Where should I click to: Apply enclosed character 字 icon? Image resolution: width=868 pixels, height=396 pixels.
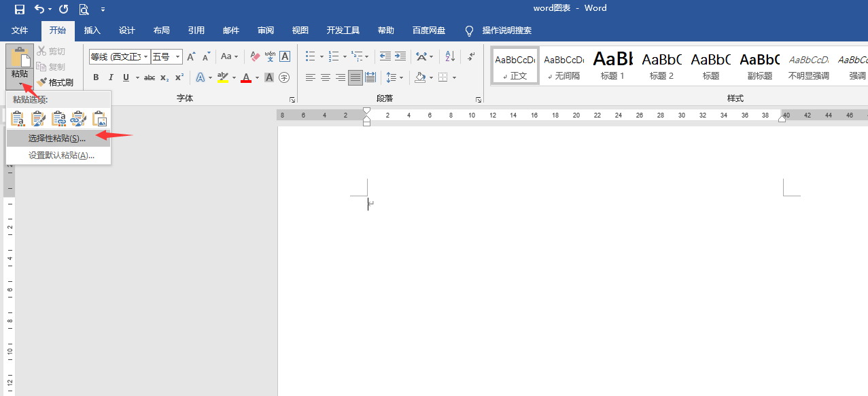(284, 77)
